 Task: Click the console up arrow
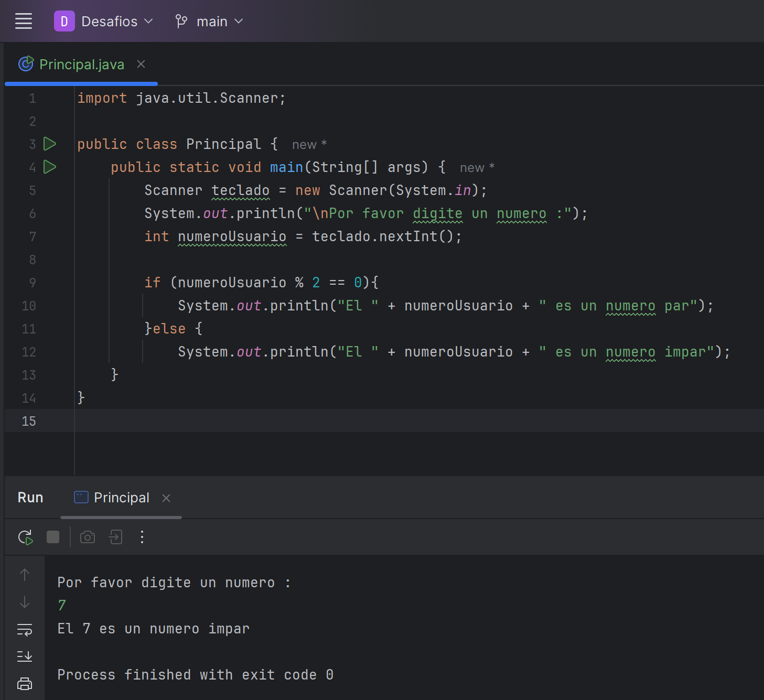coord(25,575)
